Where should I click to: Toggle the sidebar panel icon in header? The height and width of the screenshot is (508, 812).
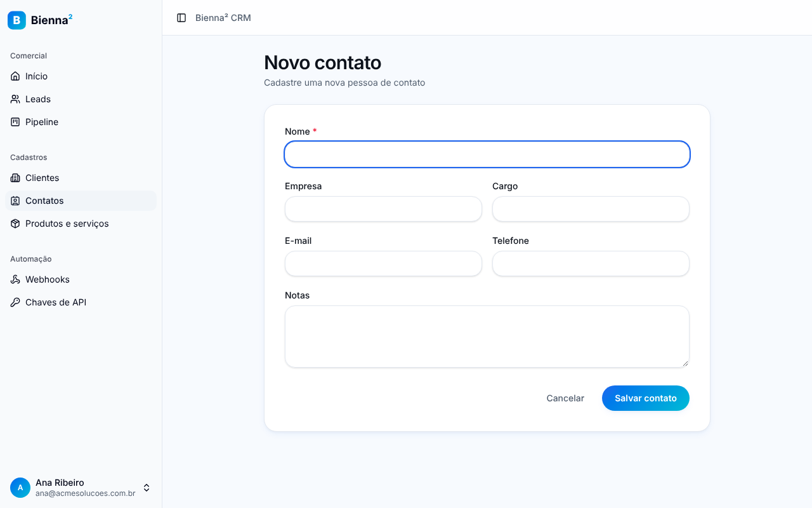[x=181, y=18]
